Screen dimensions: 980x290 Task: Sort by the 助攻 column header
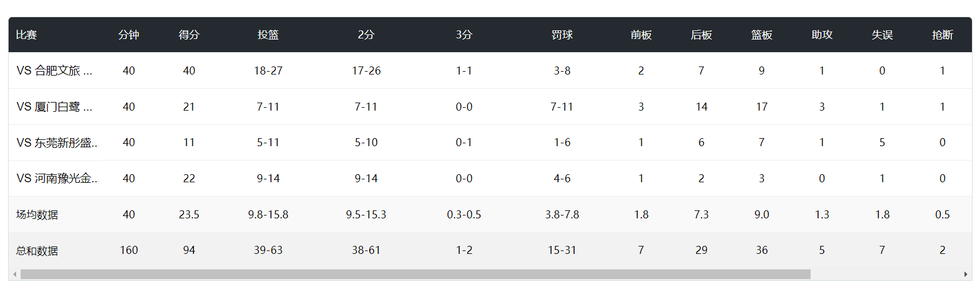[822, 35]
